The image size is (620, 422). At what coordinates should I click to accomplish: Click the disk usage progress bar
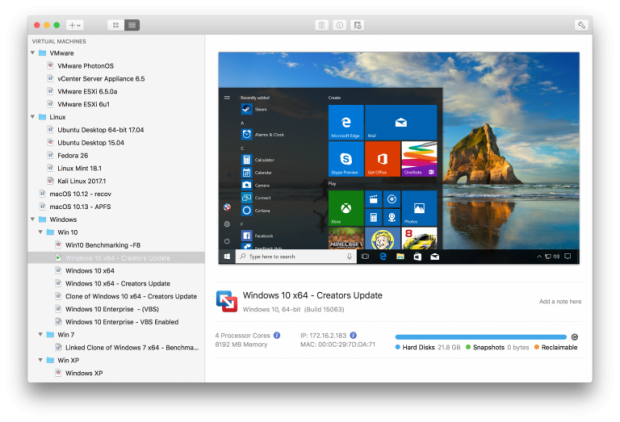pos(481,337)
